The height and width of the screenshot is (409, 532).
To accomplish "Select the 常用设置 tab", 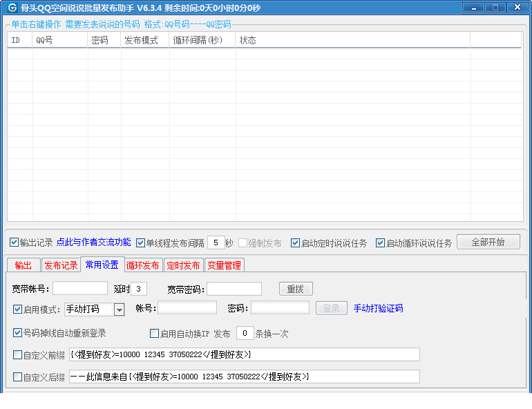I will (102, 265).
